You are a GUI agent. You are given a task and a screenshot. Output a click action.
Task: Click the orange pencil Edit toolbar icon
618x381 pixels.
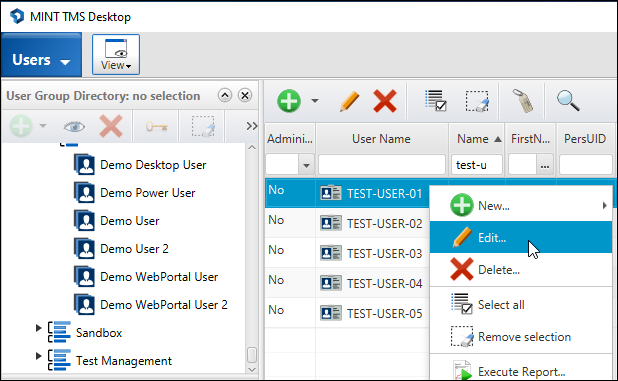(x=349, y=101)
